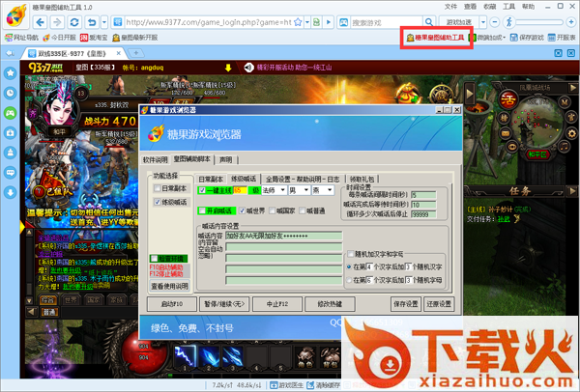Click the yellow download arrow in the game header
This screenshot has width=580, height=392.
point(228,68)
